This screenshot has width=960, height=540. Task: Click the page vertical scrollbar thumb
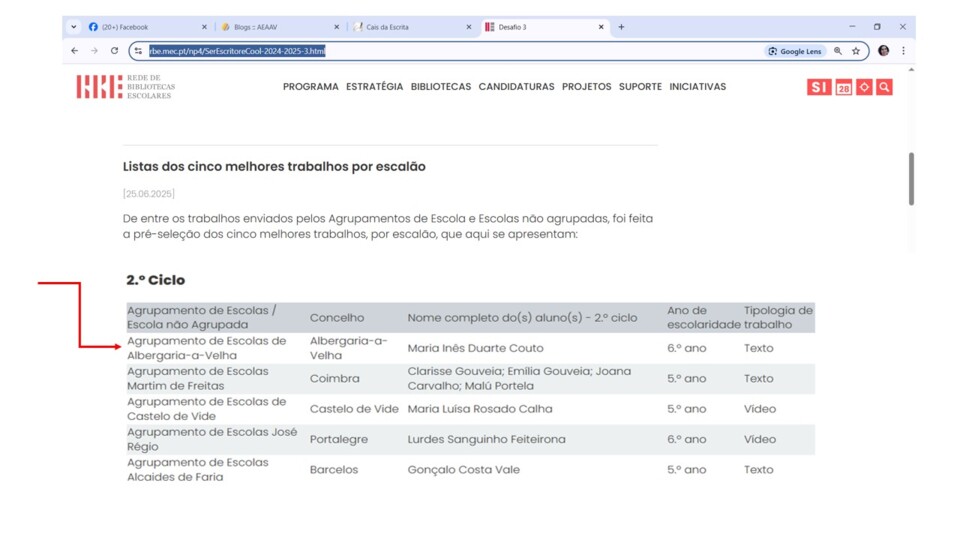pos(910,178)
